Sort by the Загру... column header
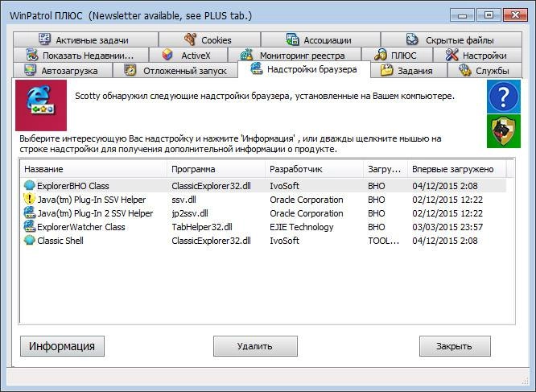Viewport: 536px width, 392px height. click(386, 169)
